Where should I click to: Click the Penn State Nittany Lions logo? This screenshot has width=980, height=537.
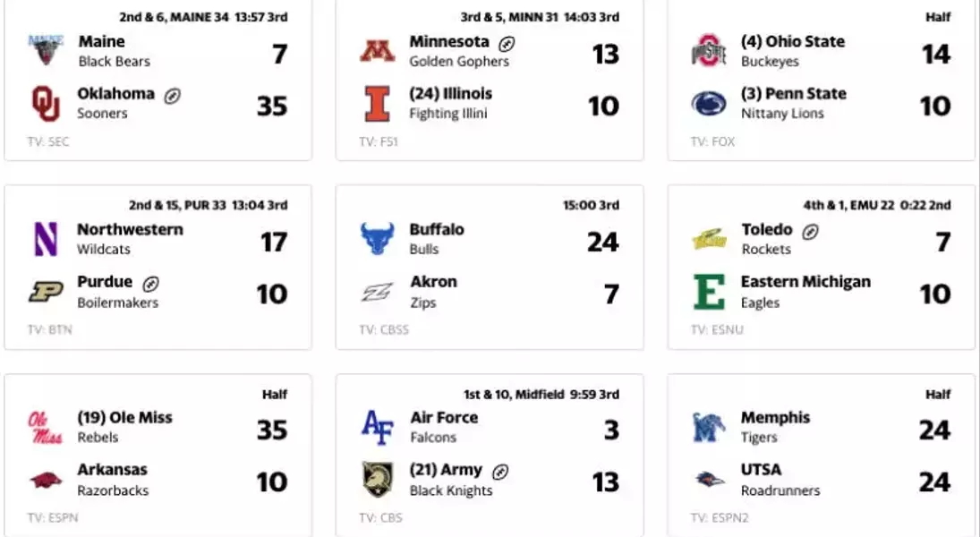point(709,104)
